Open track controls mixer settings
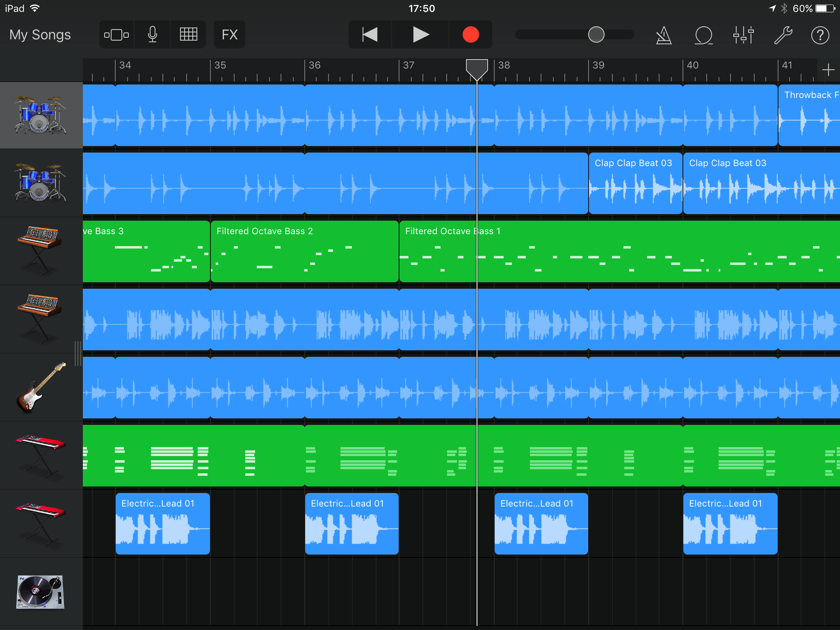Screen dimensions: 840x630 [x=744, y=35]
